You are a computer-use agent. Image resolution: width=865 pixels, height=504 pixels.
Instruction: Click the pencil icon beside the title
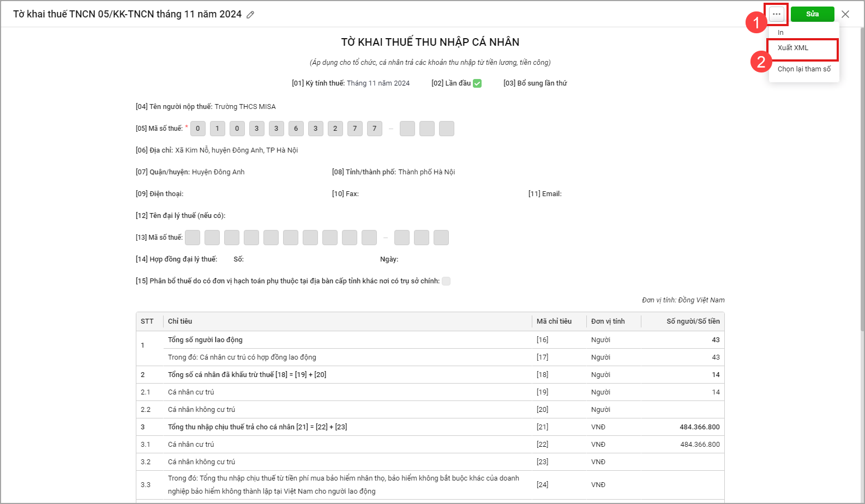click(x=250, y=15)
